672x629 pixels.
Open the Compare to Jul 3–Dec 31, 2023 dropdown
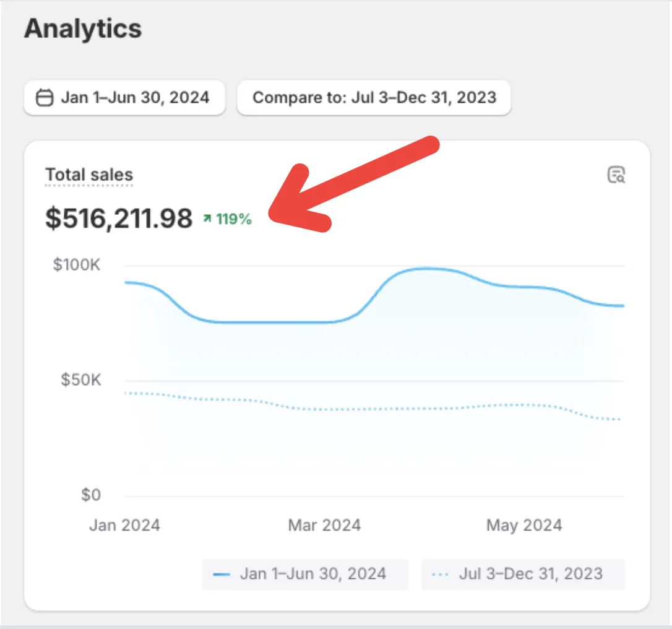point(374,97)
